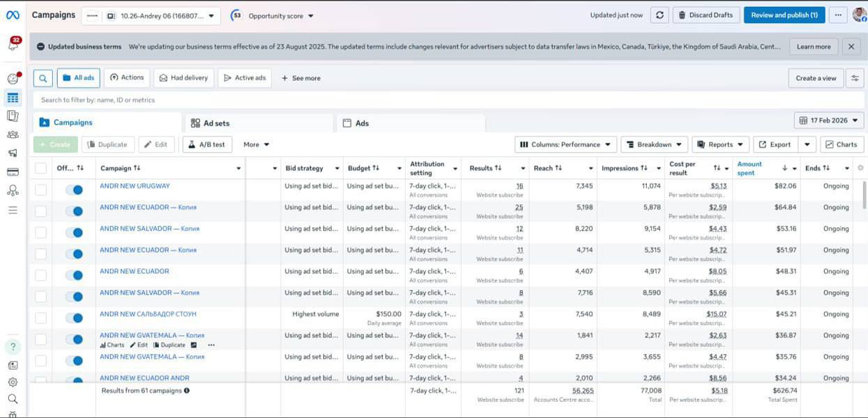Toggle off the ANDR NEW ECUADOR campaign

[73, 275]
